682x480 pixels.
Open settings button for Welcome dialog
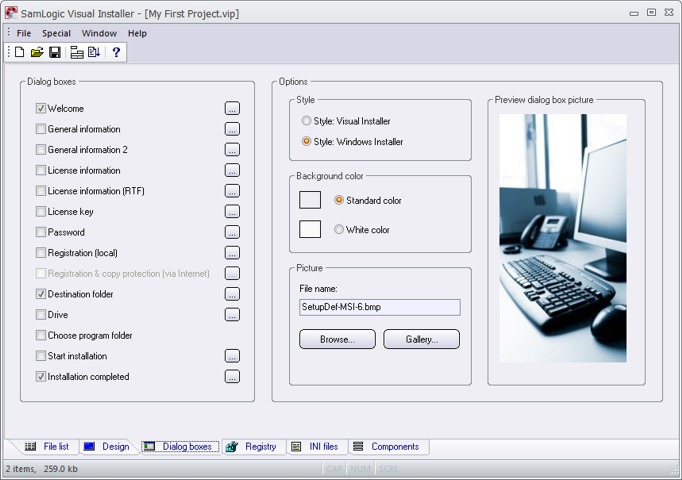(232, 108)
